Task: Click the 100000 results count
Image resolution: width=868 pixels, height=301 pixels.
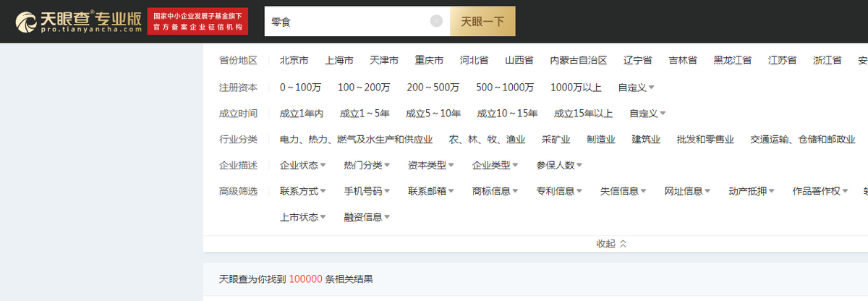Action: point(305,279)
